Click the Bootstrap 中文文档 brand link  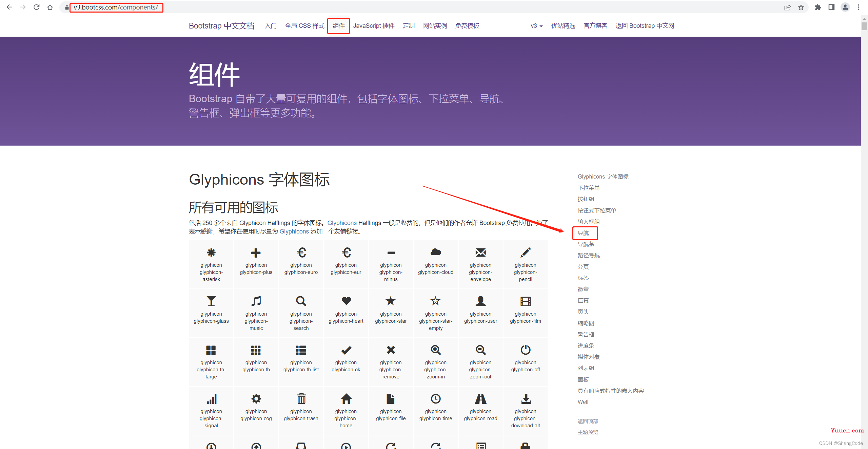tap(221, 26)
